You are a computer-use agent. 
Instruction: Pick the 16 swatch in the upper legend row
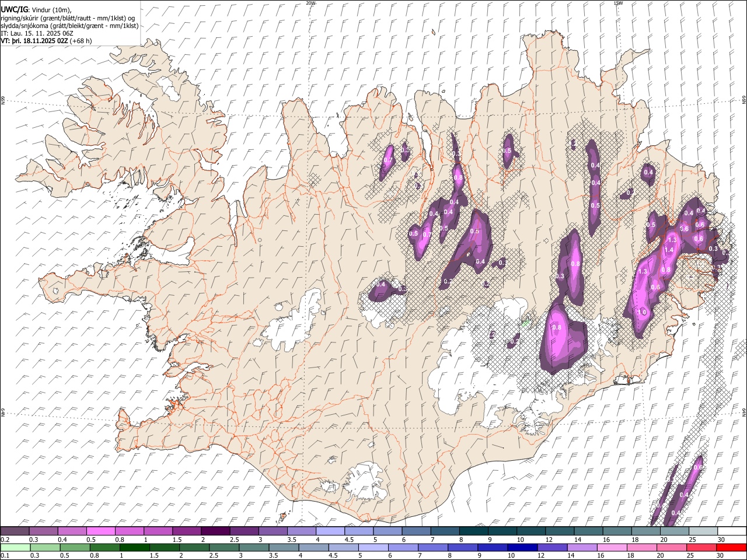pyautogui.click(x=617, y=531)
